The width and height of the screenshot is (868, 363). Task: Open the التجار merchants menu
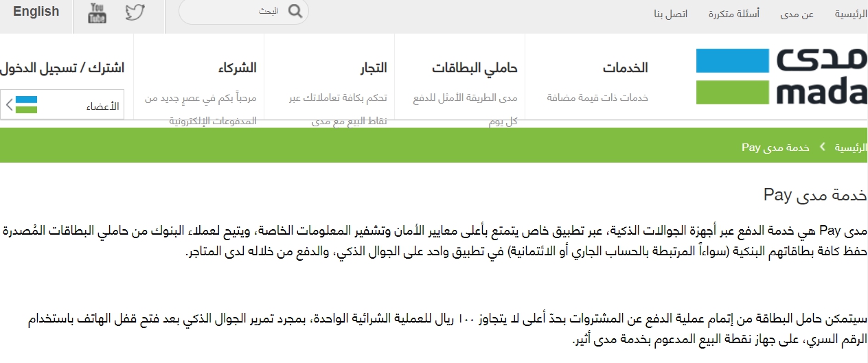pyautogui.click(x=374, y=68)
